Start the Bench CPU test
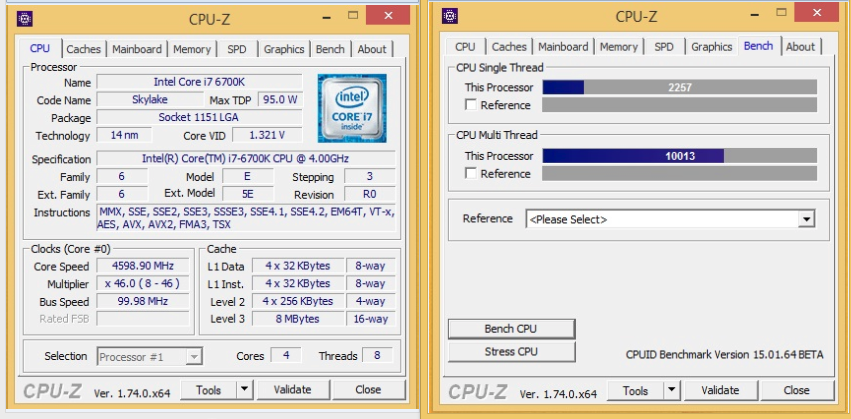 pyautogui.click(x=511, y=329)
